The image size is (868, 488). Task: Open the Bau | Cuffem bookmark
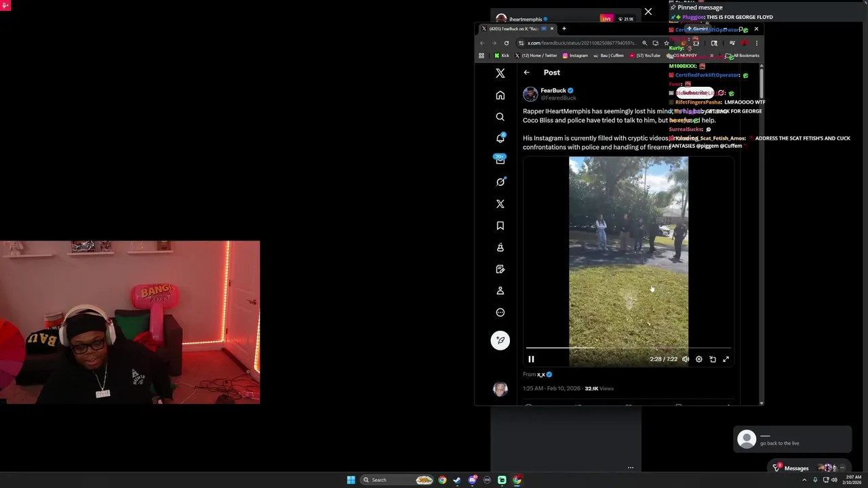click(x=608, y=56)
